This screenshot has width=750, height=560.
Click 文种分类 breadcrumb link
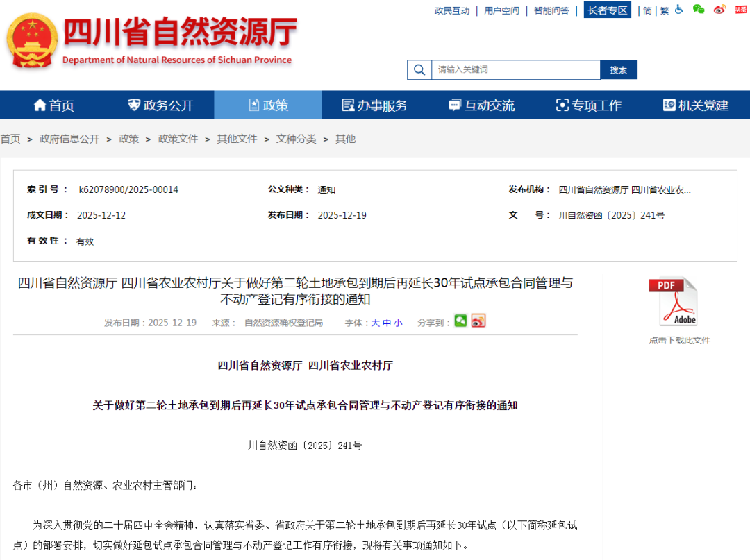pos(296,139)
